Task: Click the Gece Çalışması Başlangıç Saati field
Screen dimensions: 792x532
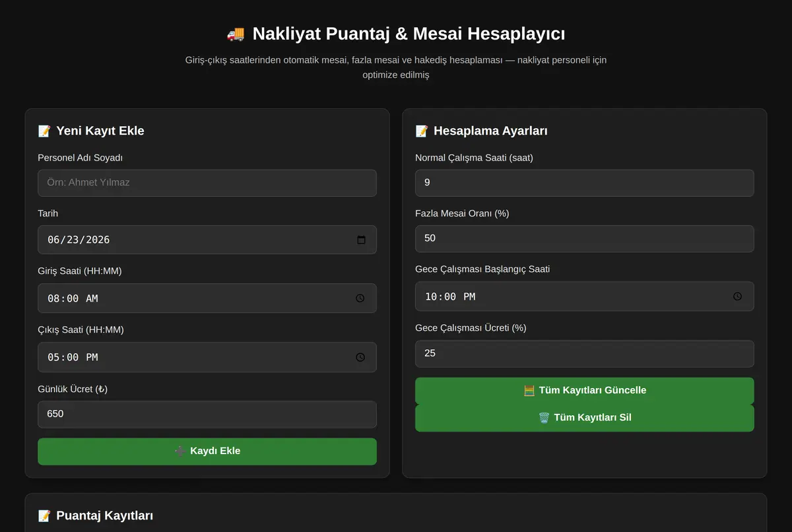Action: [585, 296]
